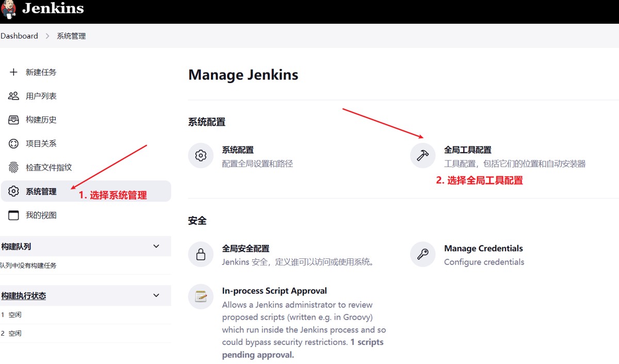
Task: Click the padlock icon for 全局安全配置
Action: (201, 254)
